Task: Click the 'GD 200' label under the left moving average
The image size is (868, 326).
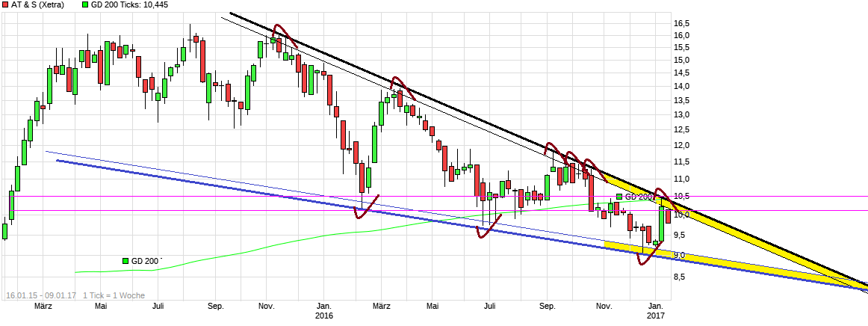Action: point(146,261)
